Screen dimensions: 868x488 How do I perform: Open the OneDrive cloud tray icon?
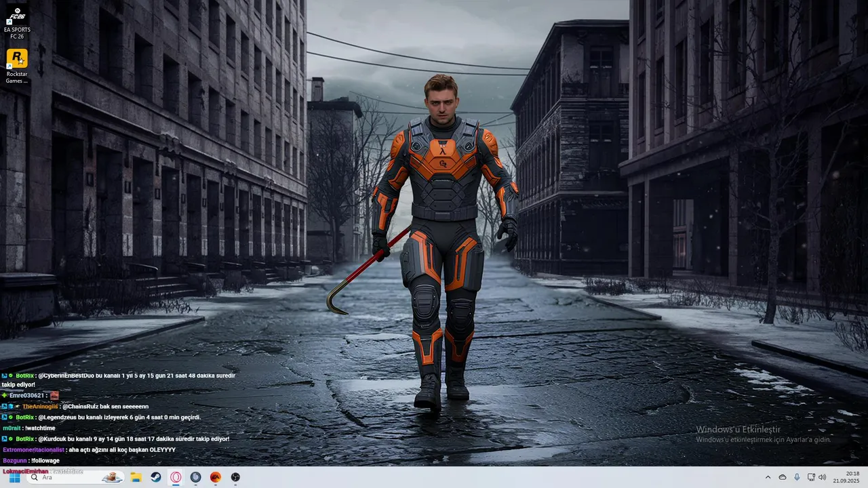[x=783, y=477]
